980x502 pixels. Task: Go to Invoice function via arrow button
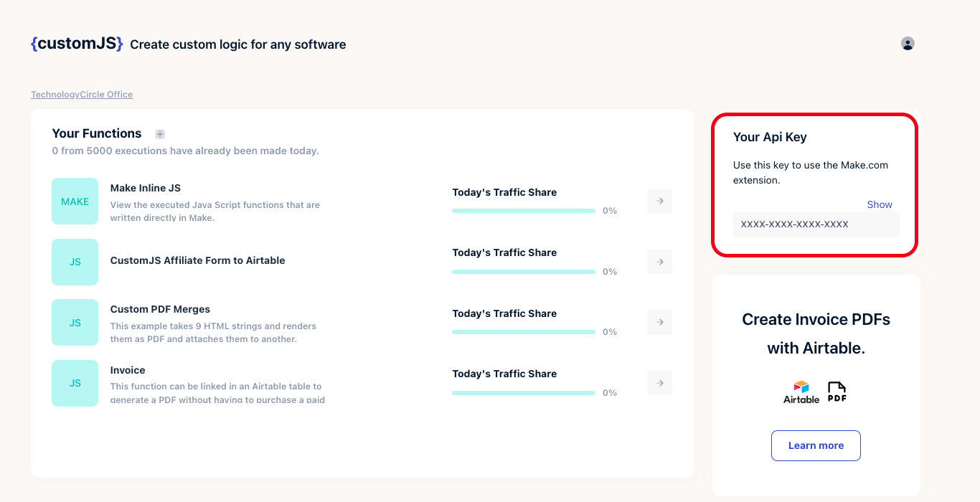coord(659,383)
